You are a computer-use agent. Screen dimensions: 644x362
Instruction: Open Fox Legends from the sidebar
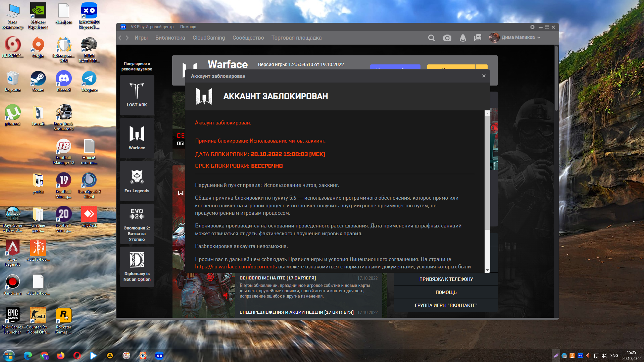pyautogui.click(x=137, y=181)
